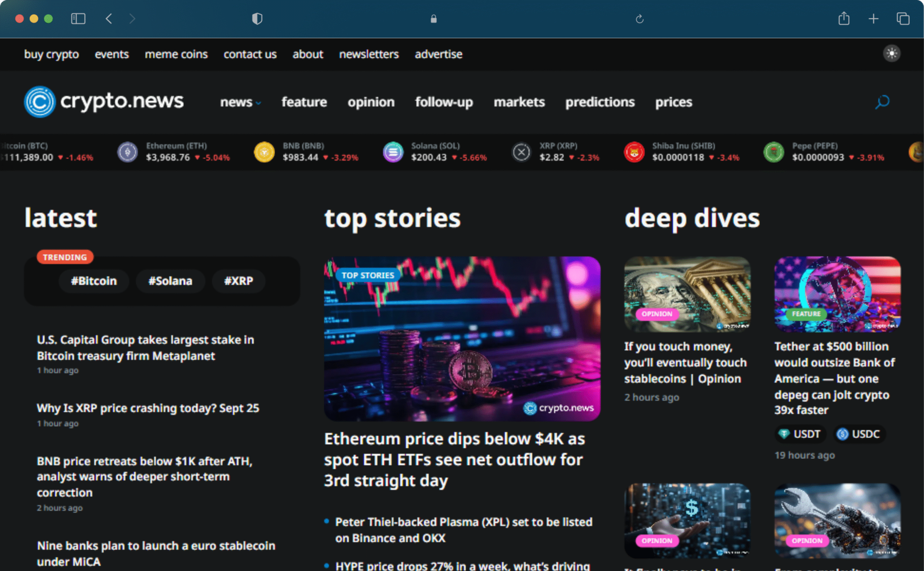
Task: Click the Solana coin icon in the ticker
Action: [393, 152]
